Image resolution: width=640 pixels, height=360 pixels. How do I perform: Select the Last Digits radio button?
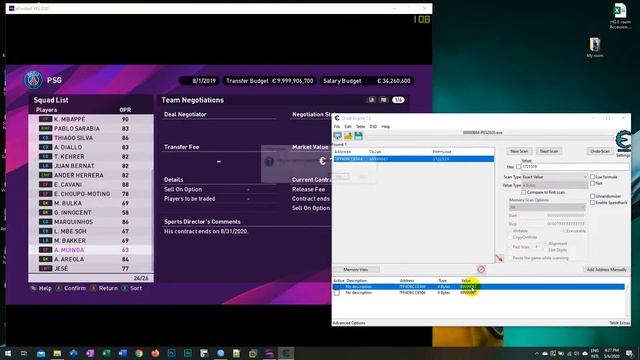(x=546, y=250)
